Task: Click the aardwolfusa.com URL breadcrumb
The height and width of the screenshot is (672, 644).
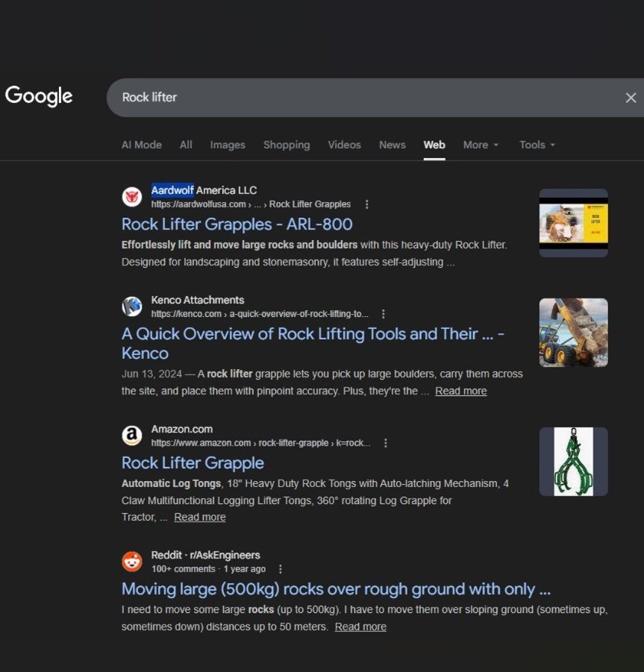Action: point(251,204)
